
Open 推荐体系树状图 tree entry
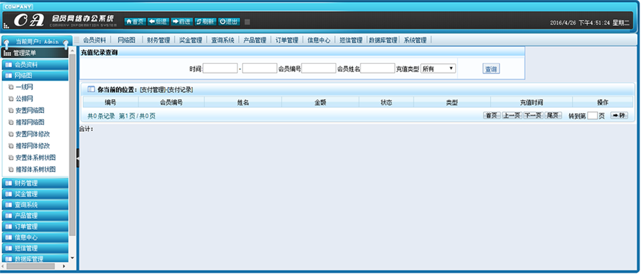35,169
